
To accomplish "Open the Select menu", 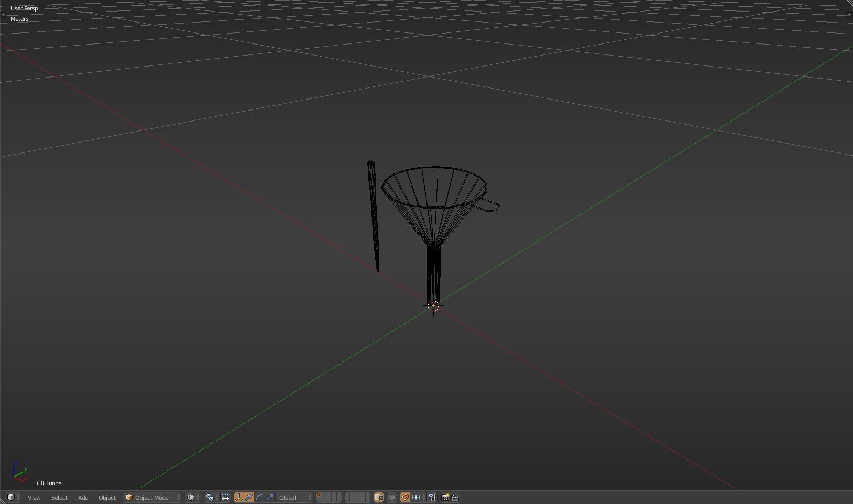I will click(x=59, y=498).
